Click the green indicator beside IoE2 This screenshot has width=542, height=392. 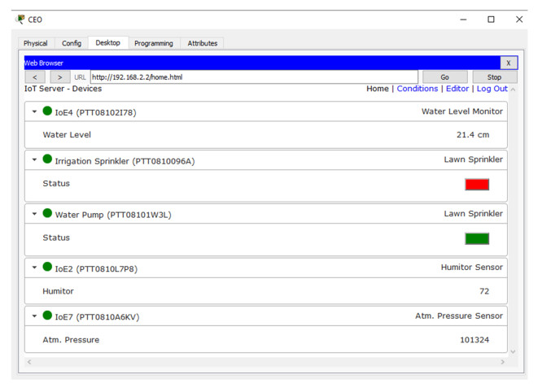tap(47, 268)
